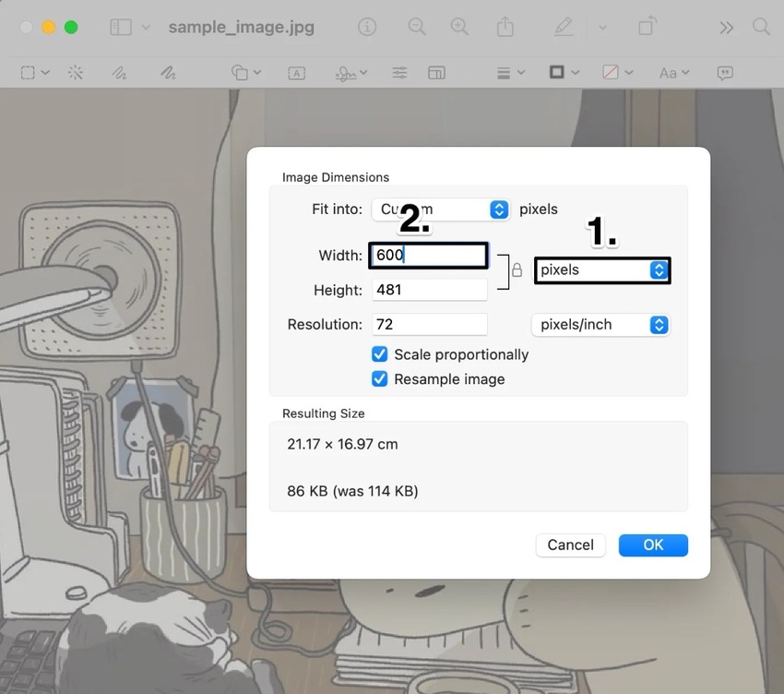784x694 pixels.
Task: Select the Sketch tool
Action: click(x=119, y=73)
